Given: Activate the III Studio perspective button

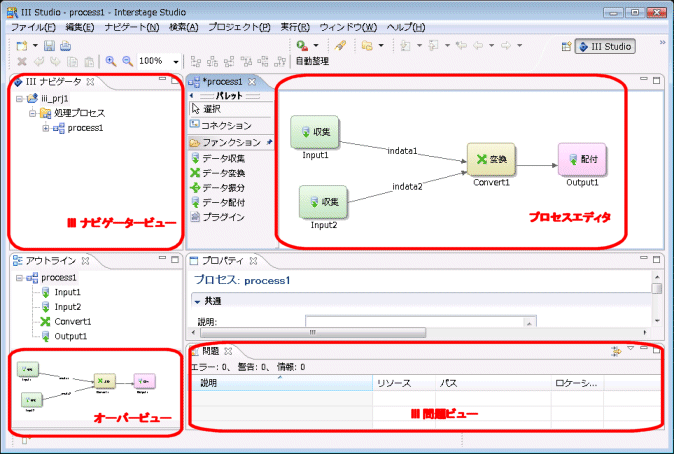Looking at the screenshot, I should point(605,46).
